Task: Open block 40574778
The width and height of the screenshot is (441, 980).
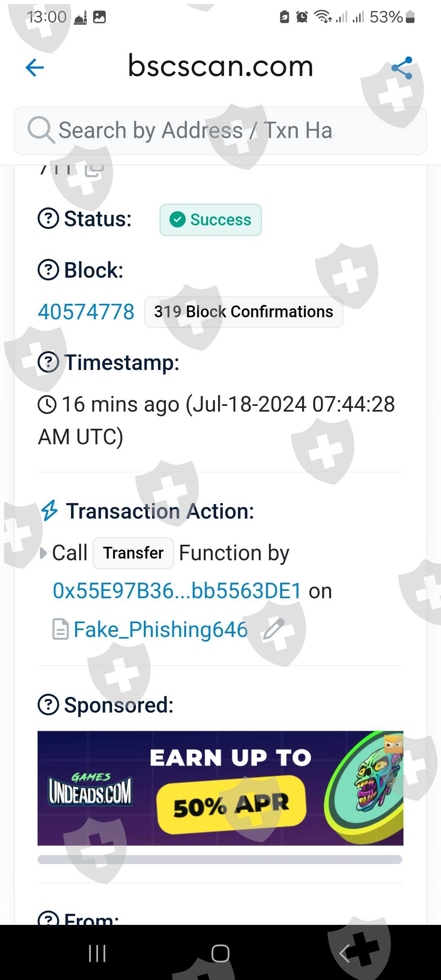Action: tap(86, 312)
